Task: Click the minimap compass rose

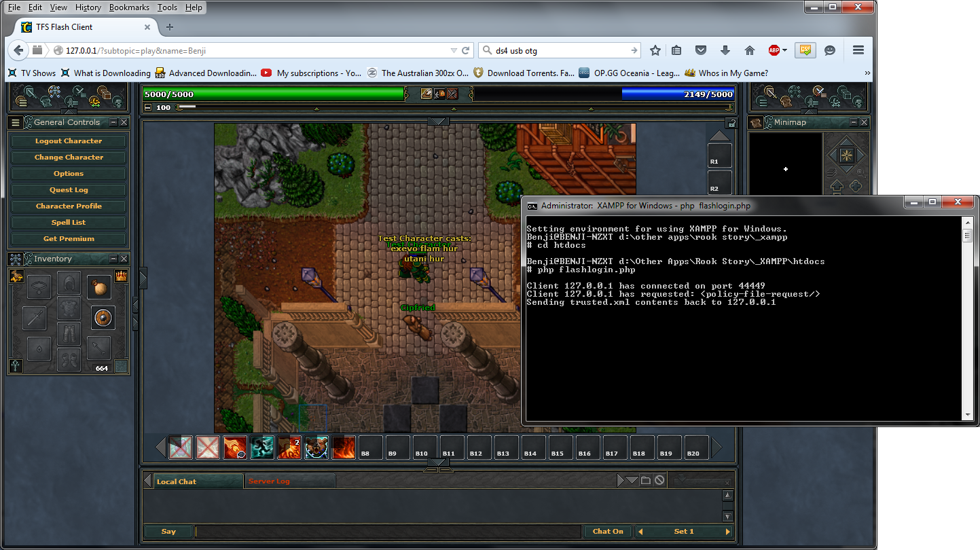Action: [x=846, y=155]
